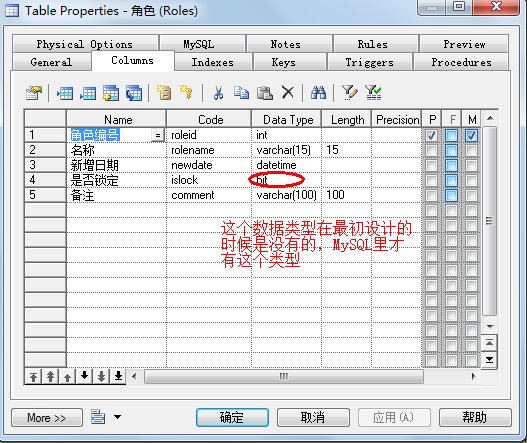The width and height of the screenshot is (527, 443).
Task: Select the 'bit' data type cell
Action: coord(286,180)
